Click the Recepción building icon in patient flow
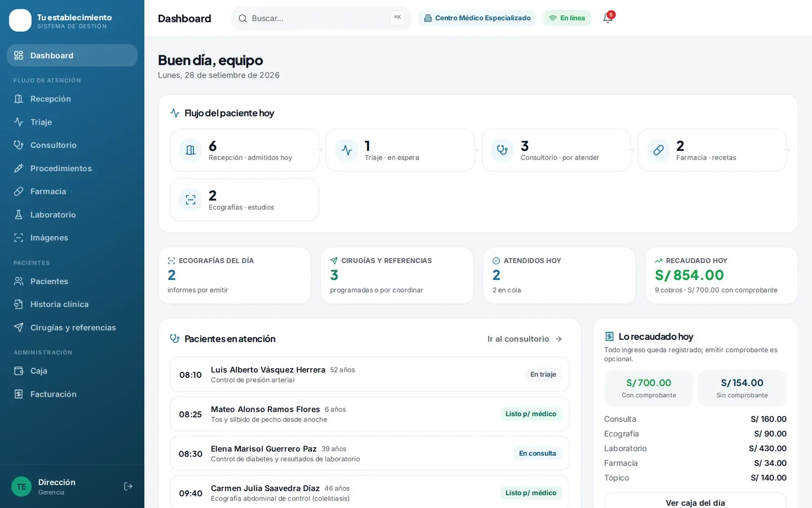This screenshot has width=812, height=508. [191, 150]
